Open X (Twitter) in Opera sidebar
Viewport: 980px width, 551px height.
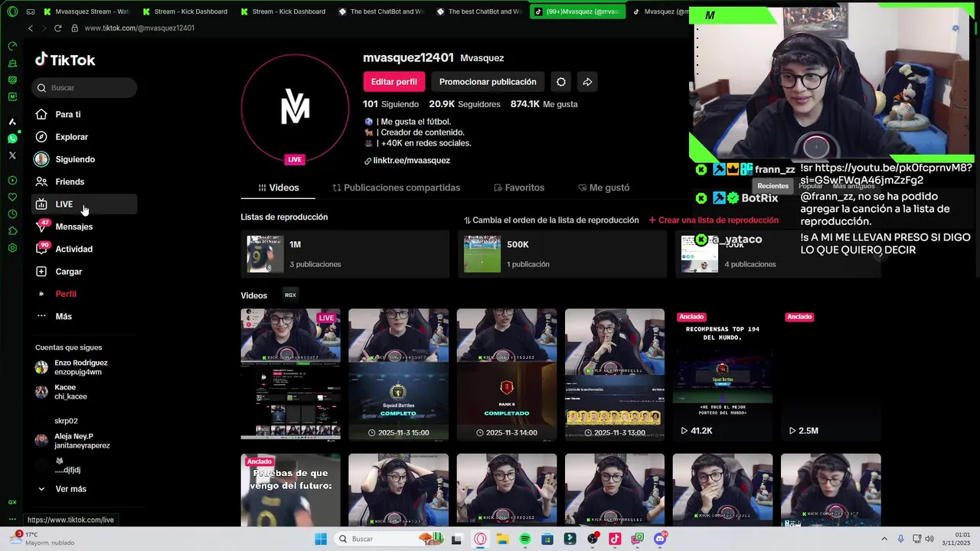12,155
